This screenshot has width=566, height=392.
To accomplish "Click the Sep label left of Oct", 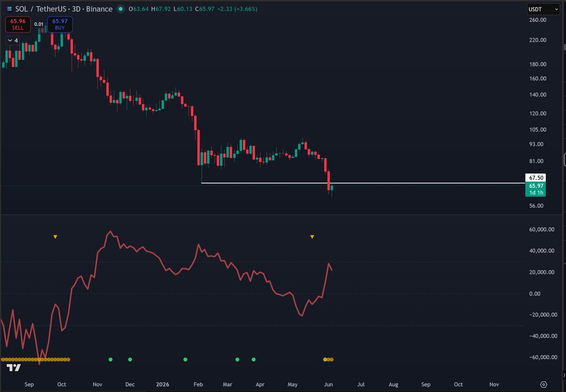I will coord(29,384).
